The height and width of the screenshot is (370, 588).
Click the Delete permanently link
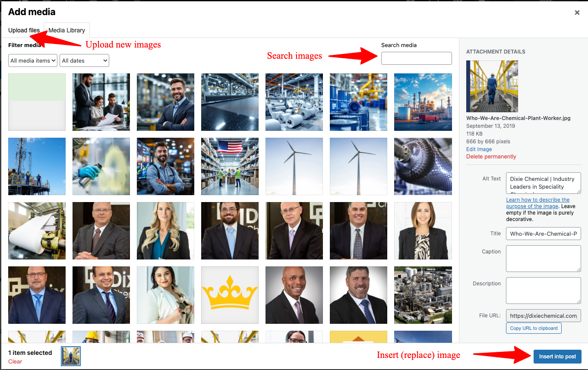[x=491, y=156]
